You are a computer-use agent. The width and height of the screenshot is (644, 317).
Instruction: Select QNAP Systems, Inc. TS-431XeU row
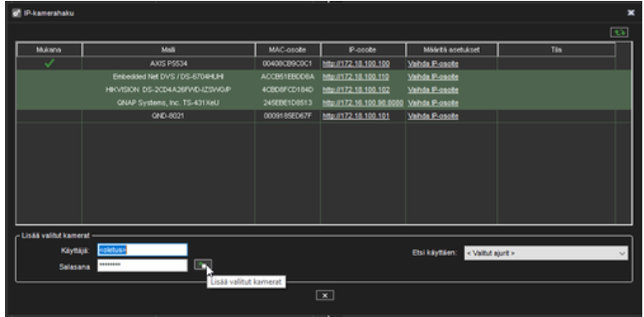coord(324,102)
